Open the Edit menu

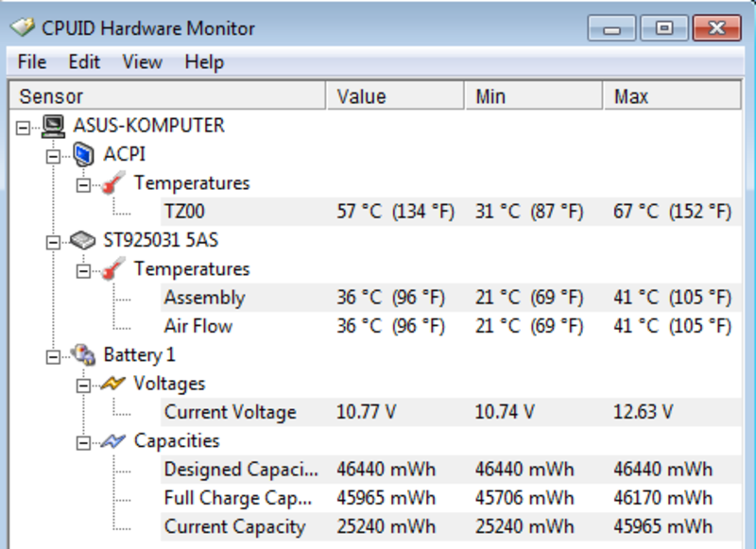pyautogui.click(x=84, y=62)
